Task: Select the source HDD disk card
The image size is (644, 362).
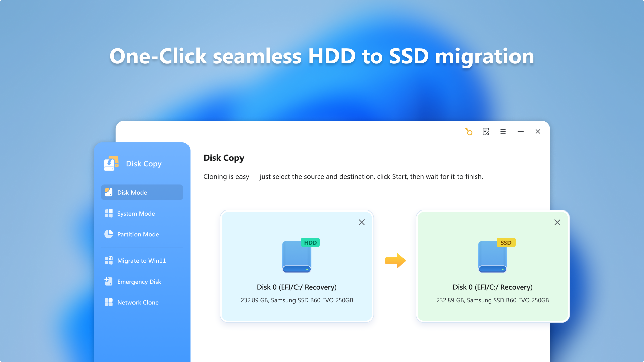Action: coord(297,266)
